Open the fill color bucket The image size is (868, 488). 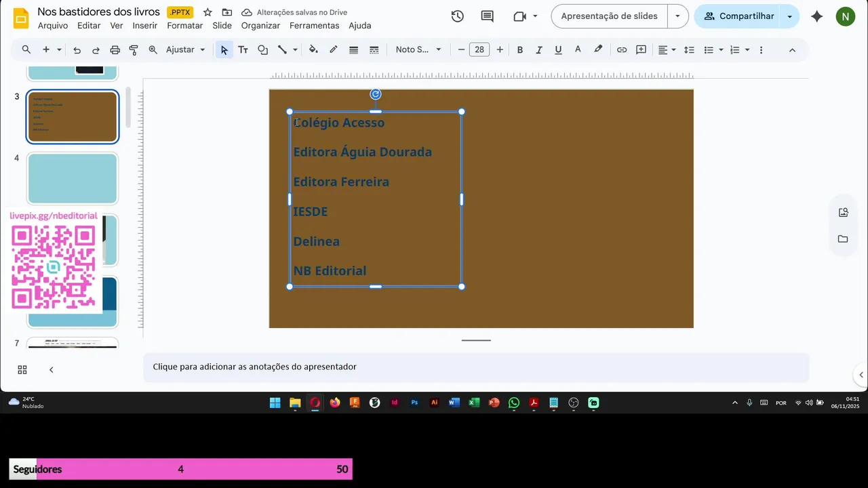coord(313,49)
